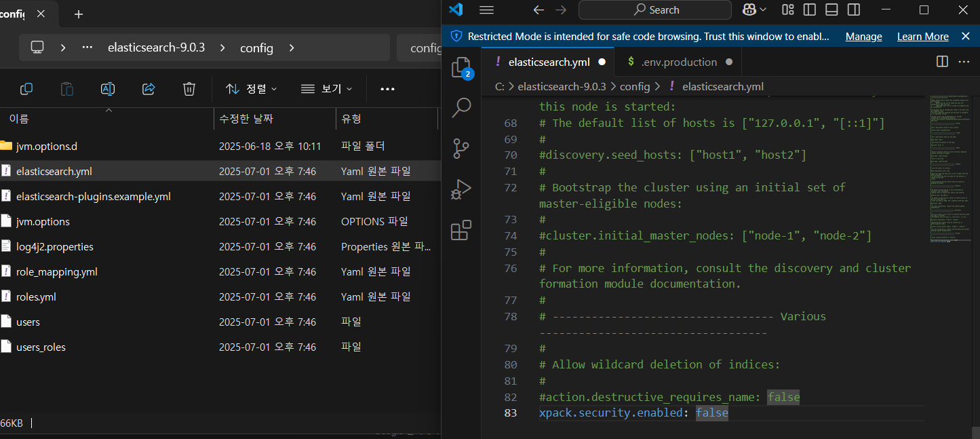Image resolution: width=980 pixels, height=439 pixels.
Task: Expand chevron after config in address bar
Action: click(x=292, y=47)
